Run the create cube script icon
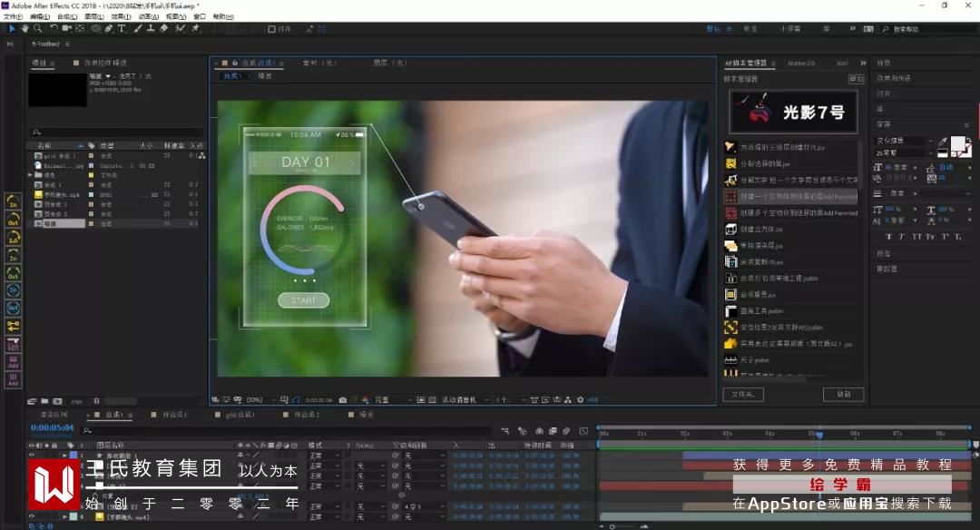980x530 pixels. [x=730, y=230]
